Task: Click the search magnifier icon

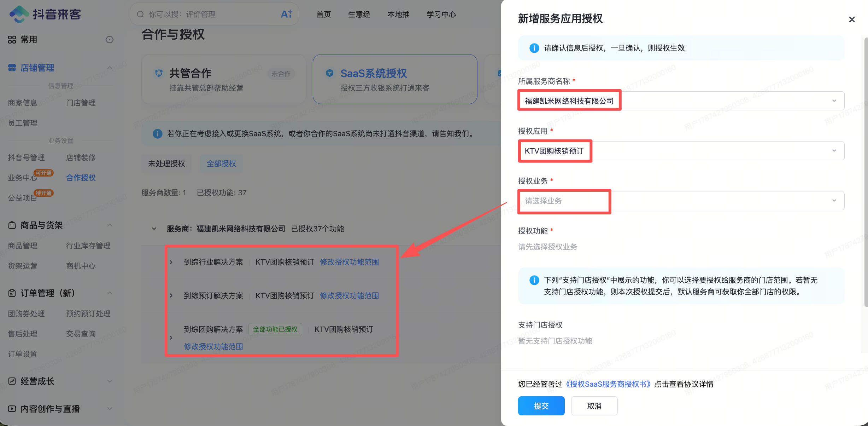Action: [x=140, y=14]
